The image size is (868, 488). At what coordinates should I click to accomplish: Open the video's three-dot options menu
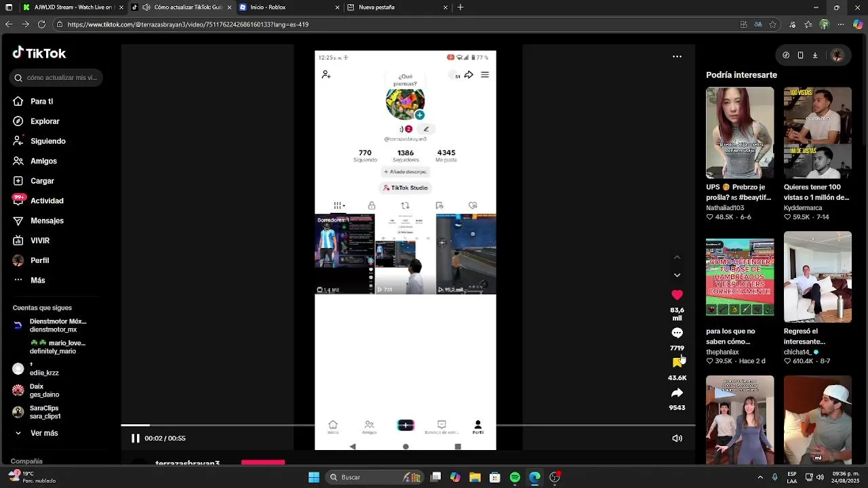coord(677,57)
